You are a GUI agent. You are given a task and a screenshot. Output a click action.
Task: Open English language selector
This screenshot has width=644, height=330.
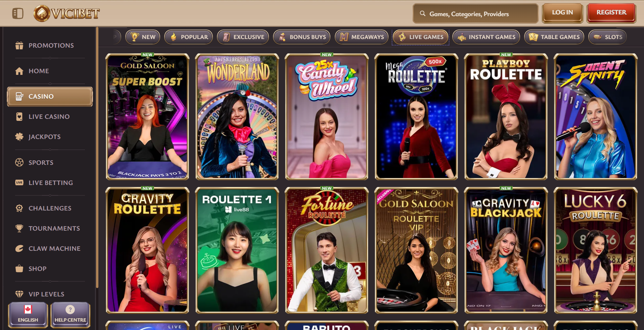coord(28,314)
